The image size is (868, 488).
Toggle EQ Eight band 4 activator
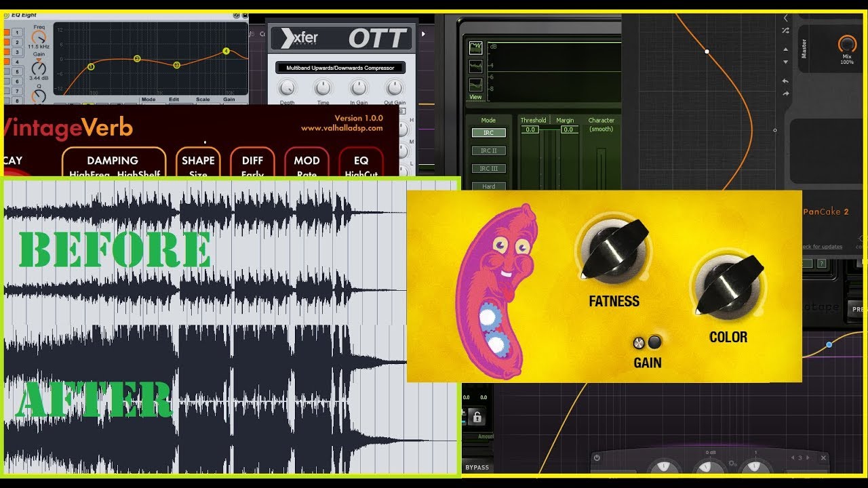click(x=7, y=62)
